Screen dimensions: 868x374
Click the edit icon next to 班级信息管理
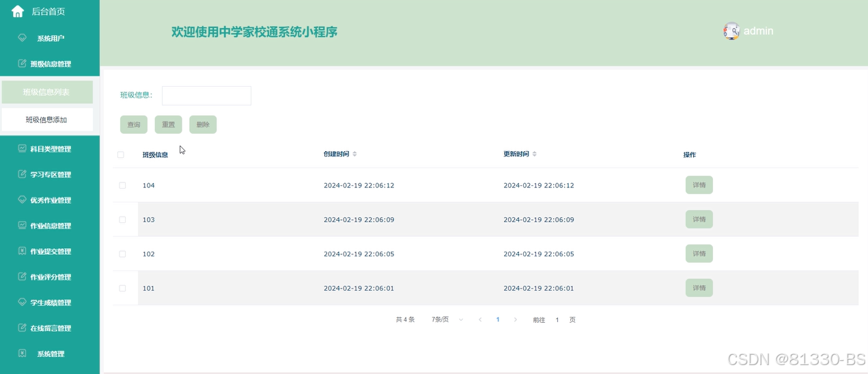23,64
